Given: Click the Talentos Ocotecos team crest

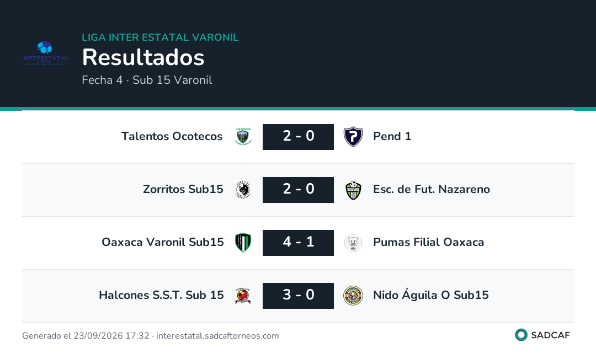Looking at the screenshot, I should [243, 137].
